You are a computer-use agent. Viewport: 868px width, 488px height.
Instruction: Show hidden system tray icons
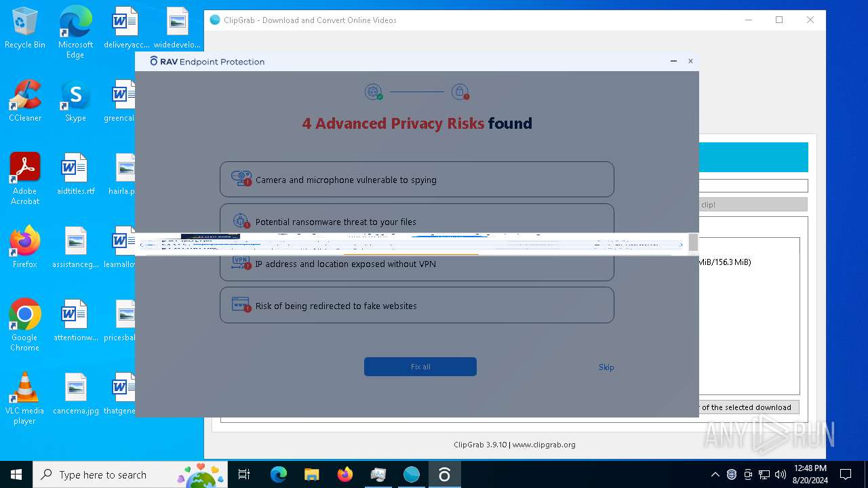tap(715, 474)
